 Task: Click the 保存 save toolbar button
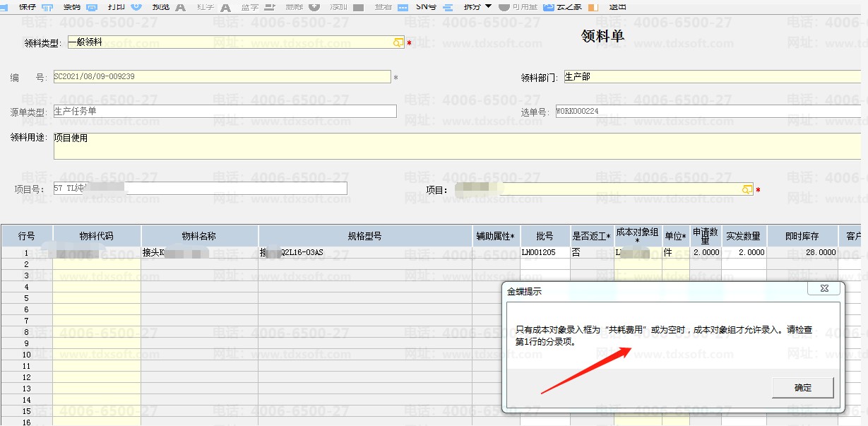point(28,6)
